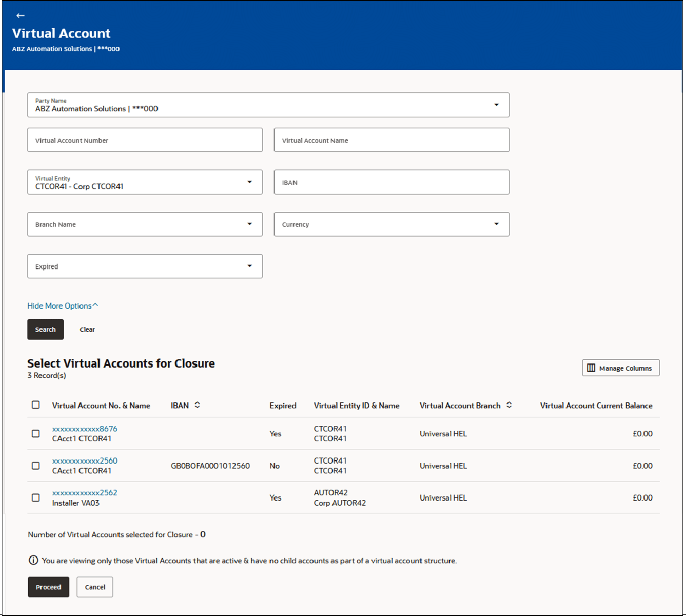Toggle the select-all checkbox in table header

[x=35, y=405]
